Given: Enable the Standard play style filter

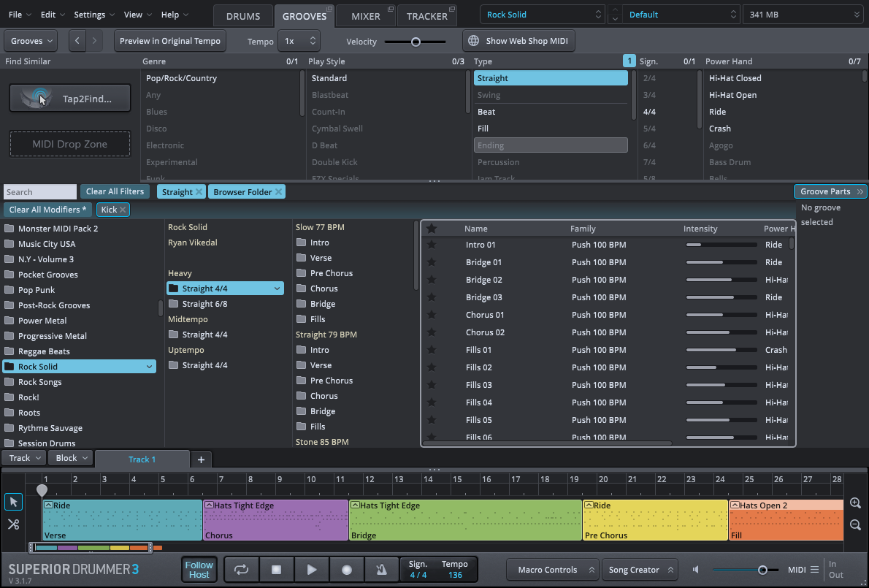Looking at the screenshot, I should point(329,78).
